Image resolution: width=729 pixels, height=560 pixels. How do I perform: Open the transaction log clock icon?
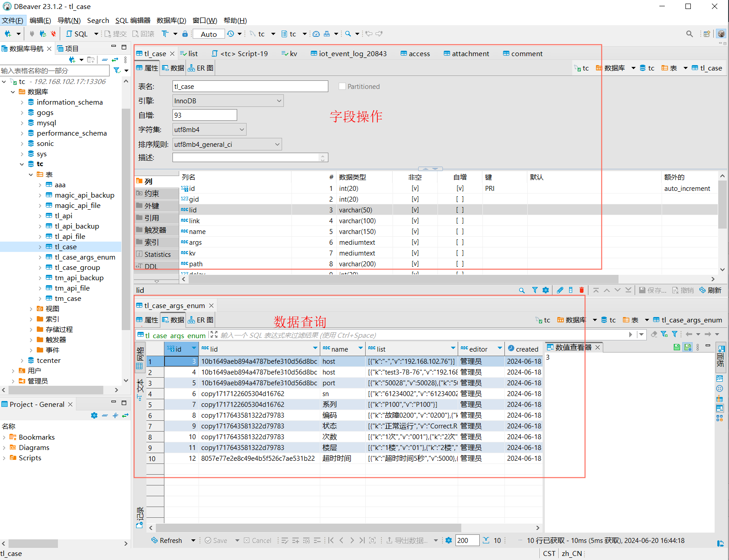pyautogui.click(x=230, y=34)
